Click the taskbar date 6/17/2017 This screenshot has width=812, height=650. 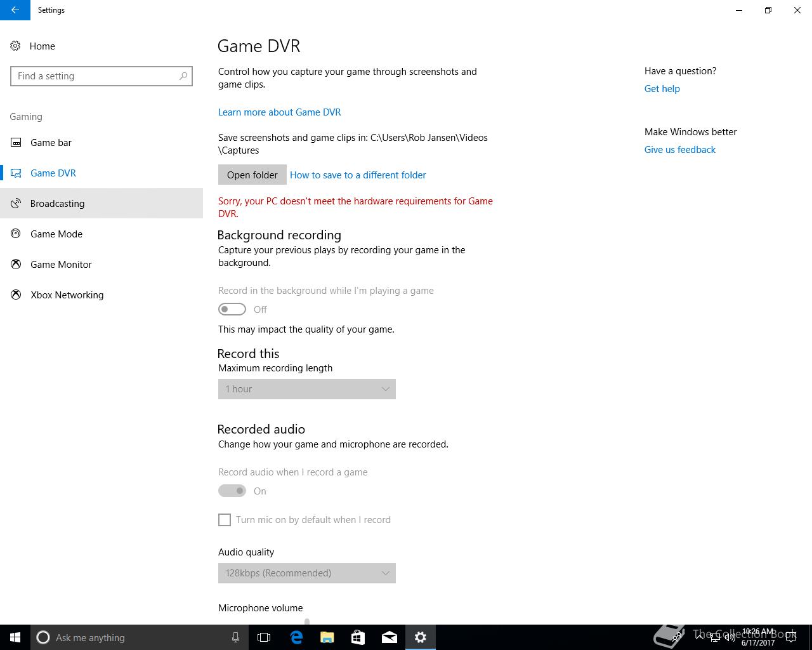coord(758,643)
